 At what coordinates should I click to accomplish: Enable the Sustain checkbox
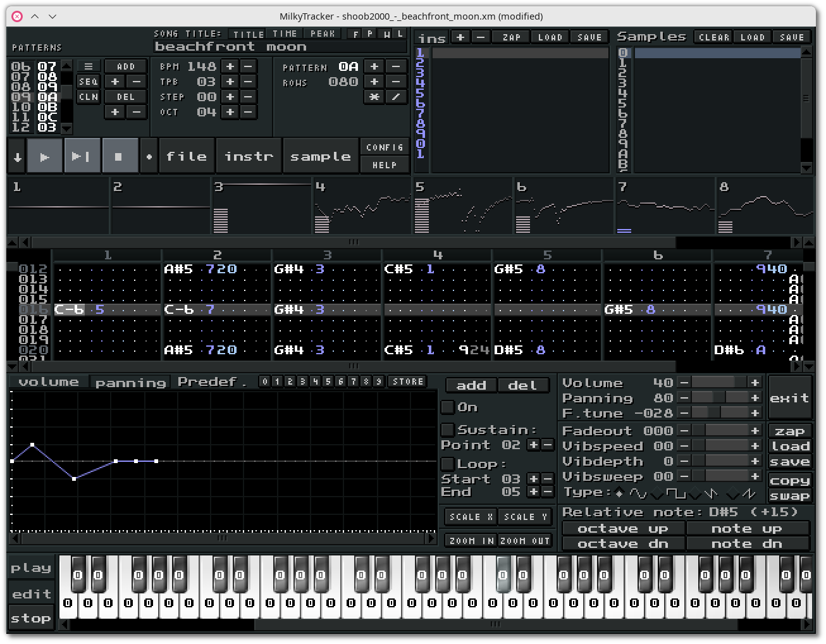pos(447,430)
